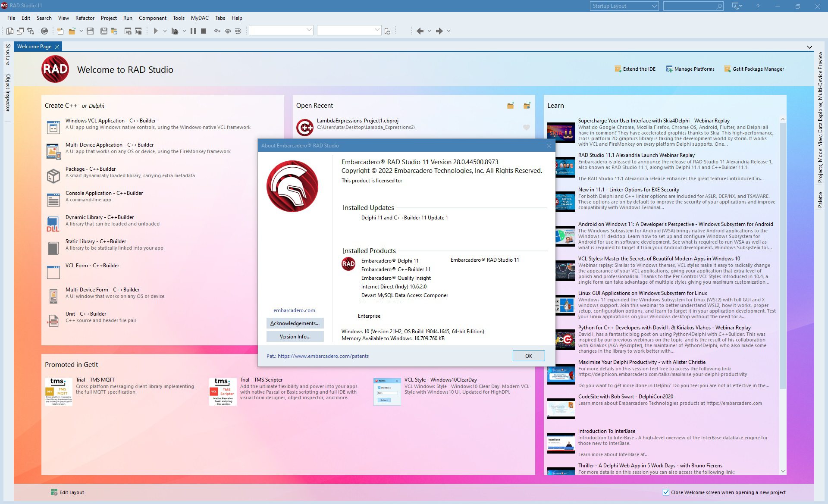Click the New Items toolbar icon
The height and width of the screenshot is (504, 828).
[x=60, y=31]
